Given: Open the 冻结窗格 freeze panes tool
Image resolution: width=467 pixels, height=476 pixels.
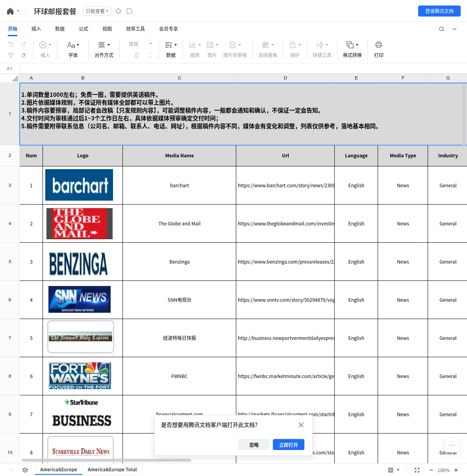Looking at the screenshot, I should click(x=268, y=50).
